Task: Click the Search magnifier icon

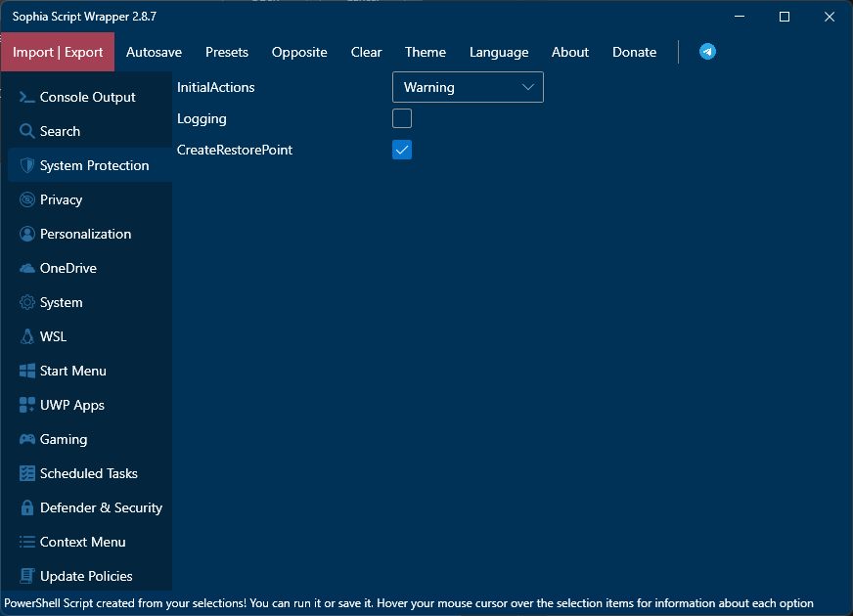Action: pos(27,131)
